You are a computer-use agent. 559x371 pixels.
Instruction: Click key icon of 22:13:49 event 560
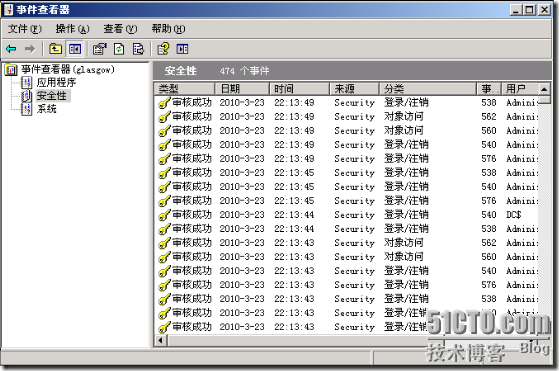(164, 131)
